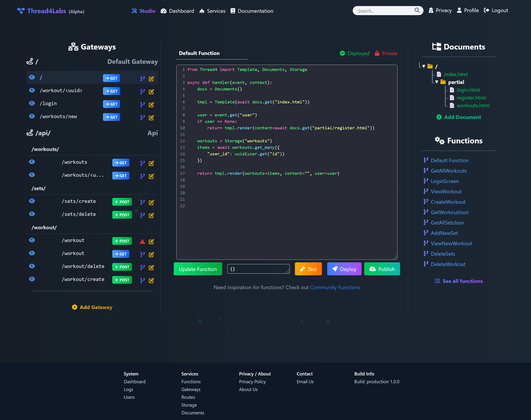
Task: Click Add Gateway
Action: click(x=92, y=307)
